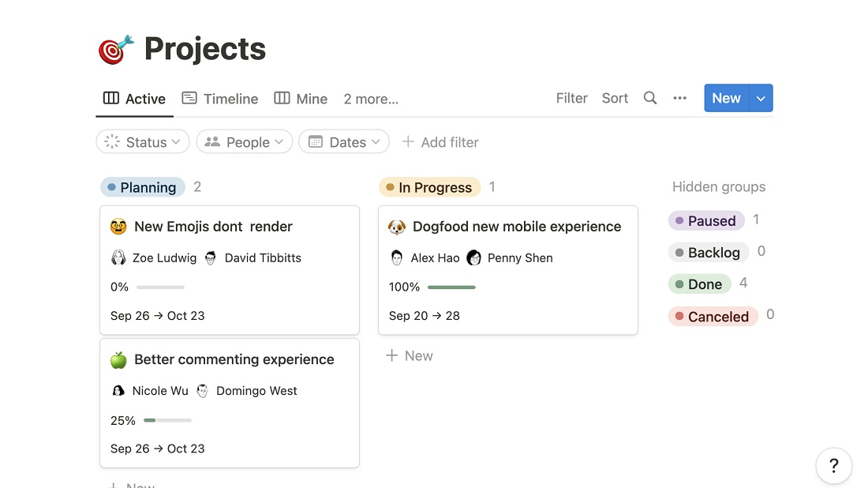Click the Sort option

pos(615,98)
